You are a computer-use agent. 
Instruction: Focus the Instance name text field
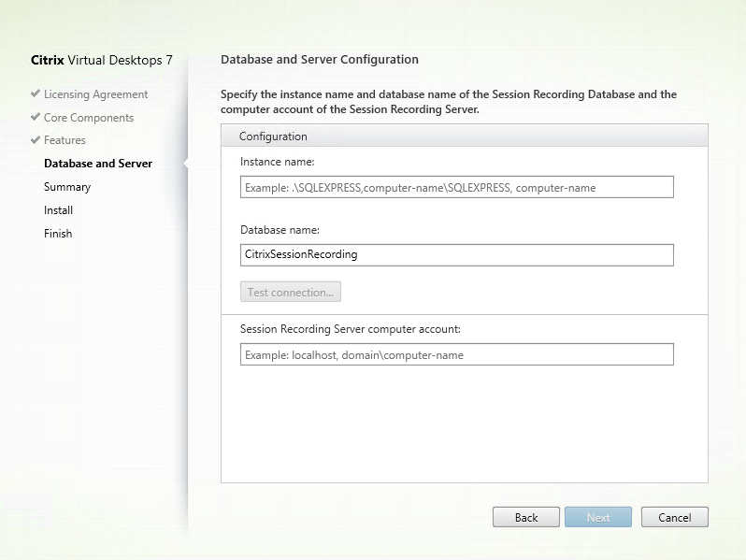pyautogui.click(x=456, y=187)
